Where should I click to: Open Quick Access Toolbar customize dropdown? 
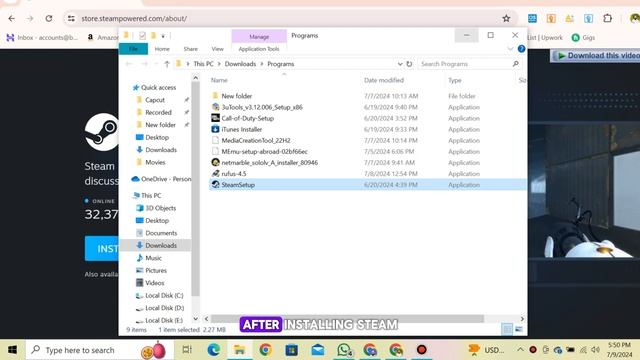coord(163,36)
